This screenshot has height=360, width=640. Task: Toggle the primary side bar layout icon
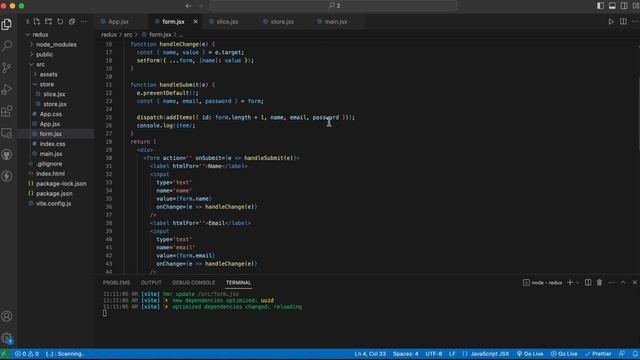coord(600,6)
